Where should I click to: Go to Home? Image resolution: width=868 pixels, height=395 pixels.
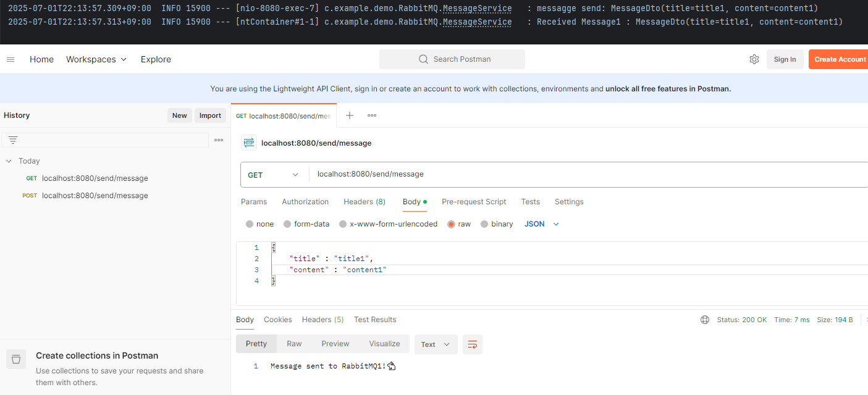pos(41,59)
